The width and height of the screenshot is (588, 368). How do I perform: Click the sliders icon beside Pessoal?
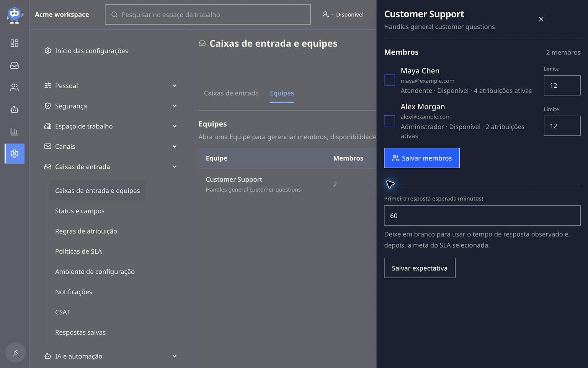click(x=47, y=85)
